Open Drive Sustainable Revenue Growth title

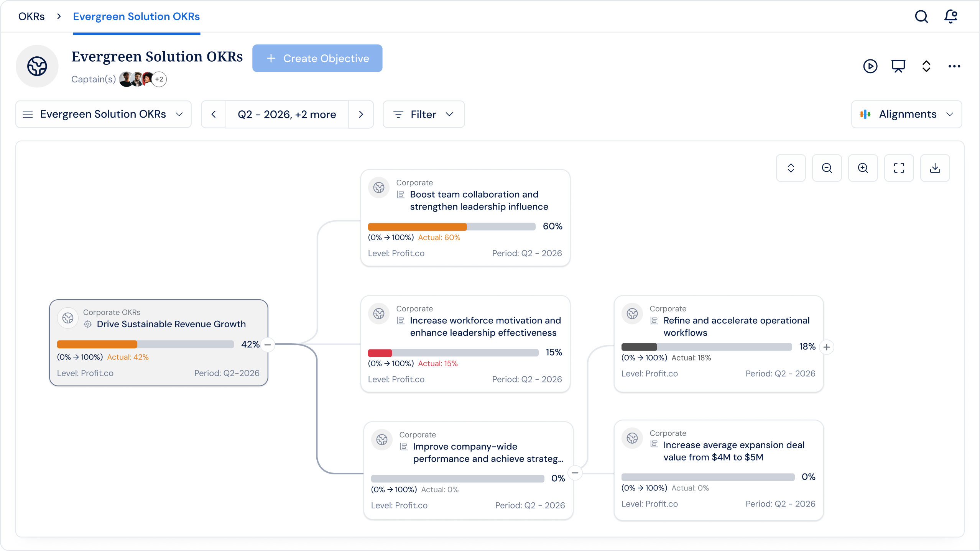tap(171, 324)
